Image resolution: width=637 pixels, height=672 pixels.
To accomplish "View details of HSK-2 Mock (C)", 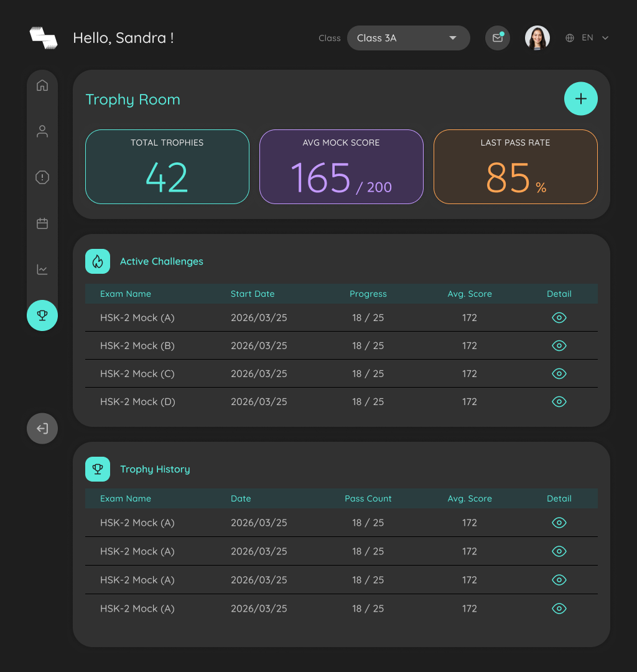I will tap(559, 374).
